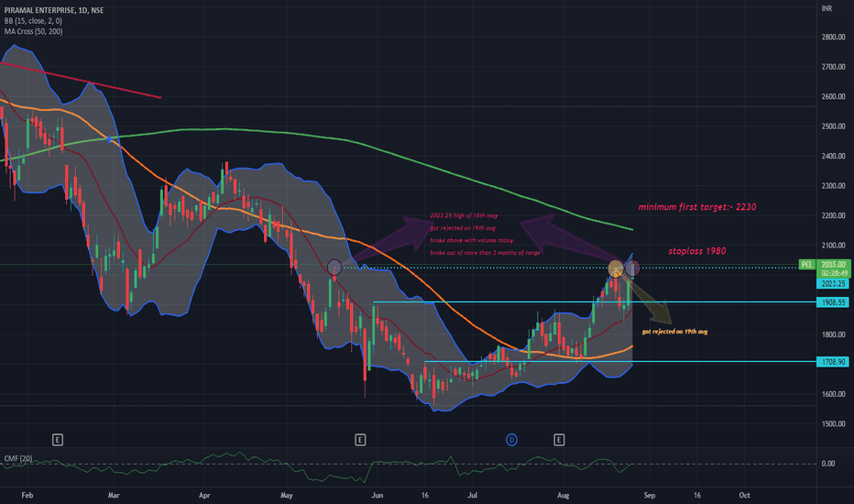Click the INR currency label
Viewport: 854px width, 504px height.
[x=827, y=8]
